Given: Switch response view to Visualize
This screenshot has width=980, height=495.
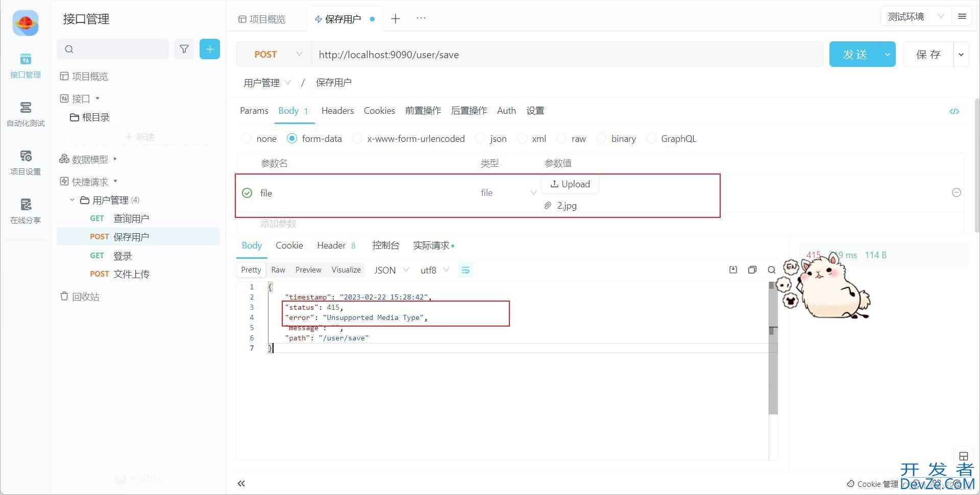Looking at the screenshot, I should pyautogui.click(x=346, y=270).
